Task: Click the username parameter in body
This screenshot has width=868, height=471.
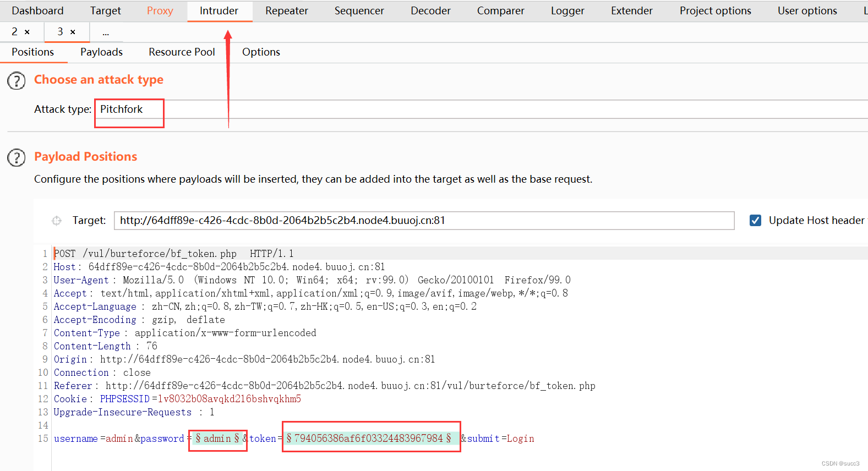Action: 93,439
